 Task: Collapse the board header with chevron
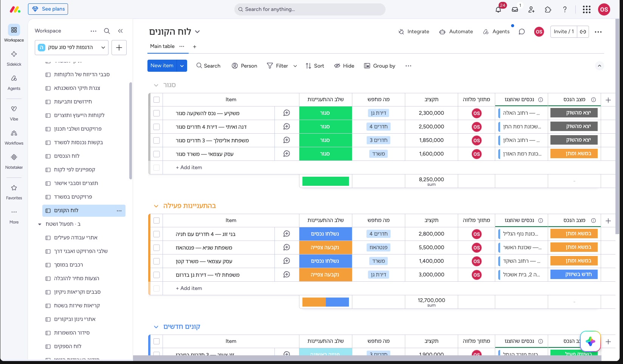click(600, 66)
